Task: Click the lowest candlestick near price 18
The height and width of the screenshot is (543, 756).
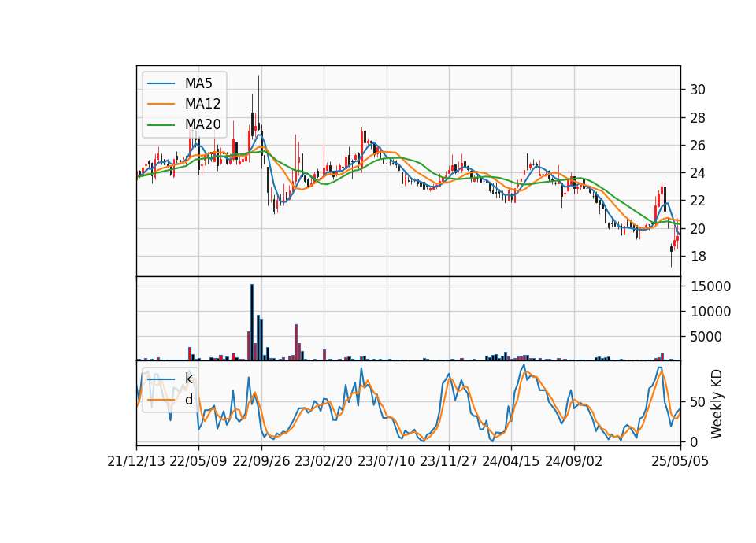Action: click(671, 255)
